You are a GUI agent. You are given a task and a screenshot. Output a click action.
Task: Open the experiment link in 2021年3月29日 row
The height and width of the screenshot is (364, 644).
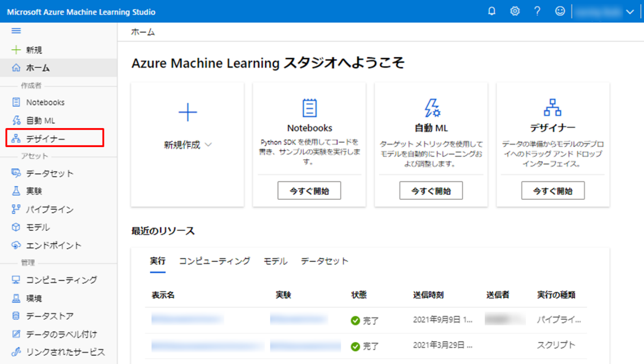tap(305, 345)
